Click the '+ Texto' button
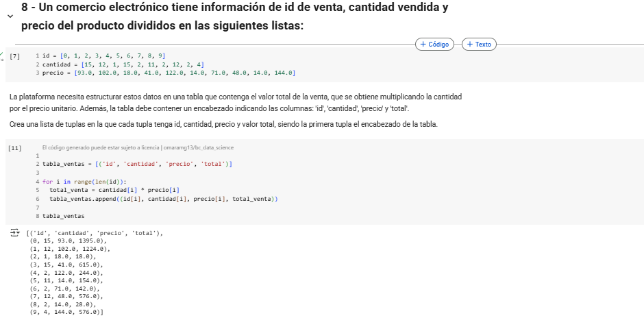The width and height of the screenshot is (644, 318). pyautogui.click(x=479, y=45)
